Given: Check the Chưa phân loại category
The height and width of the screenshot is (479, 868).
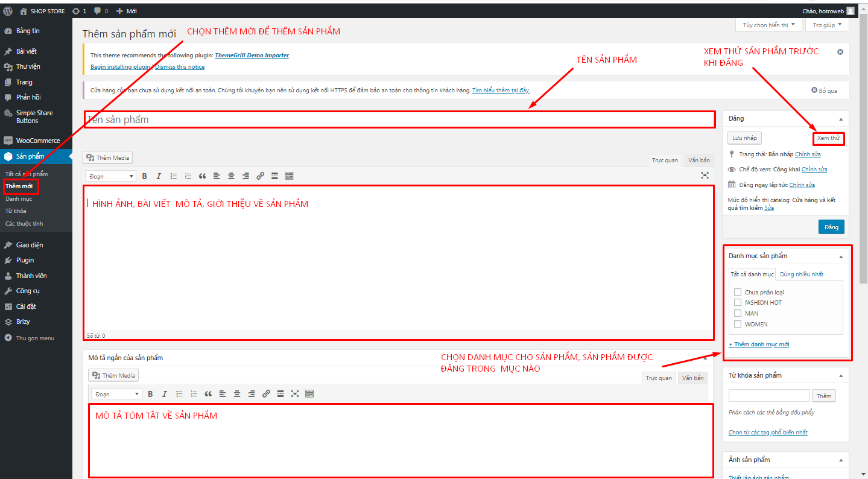Looking at the screenshot, I should coord(737,292).
